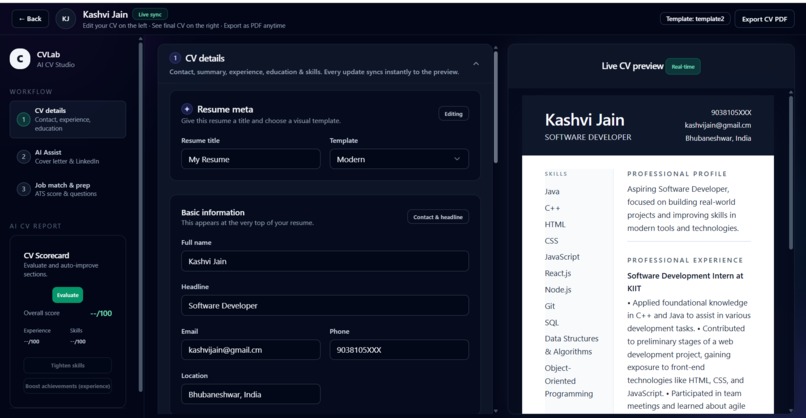Edit the Full name field
Screen dimensions: 806x418
click(324, 261)
